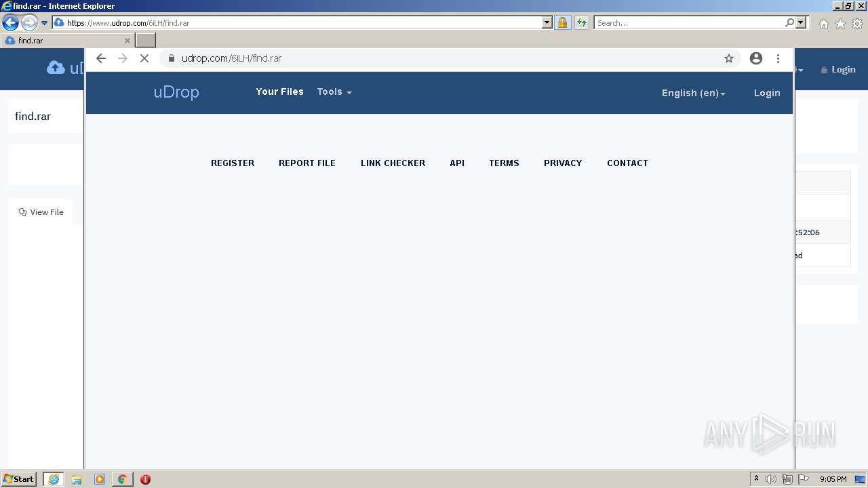Open the search provider dropdown in IE
This screenshot has width=868, height=488.
click(x=801, y=23)
